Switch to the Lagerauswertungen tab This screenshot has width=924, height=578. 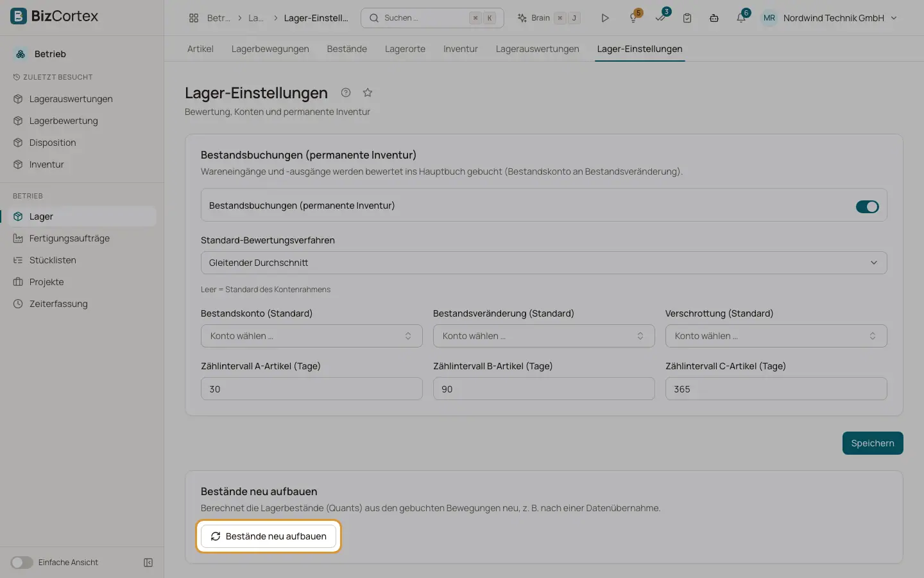538,49
